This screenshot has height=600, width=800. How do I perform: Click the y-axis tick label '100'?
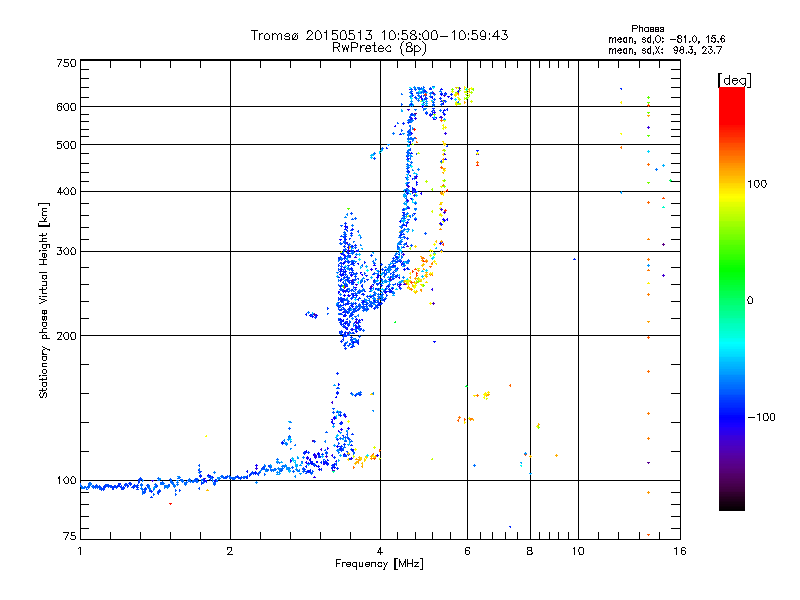point(66,481)
